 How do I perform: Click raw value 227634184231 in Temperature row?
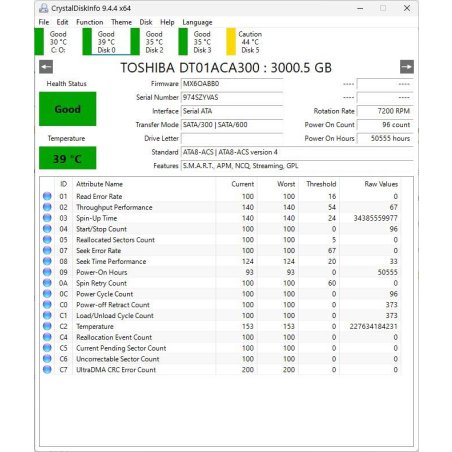point(374,326)
